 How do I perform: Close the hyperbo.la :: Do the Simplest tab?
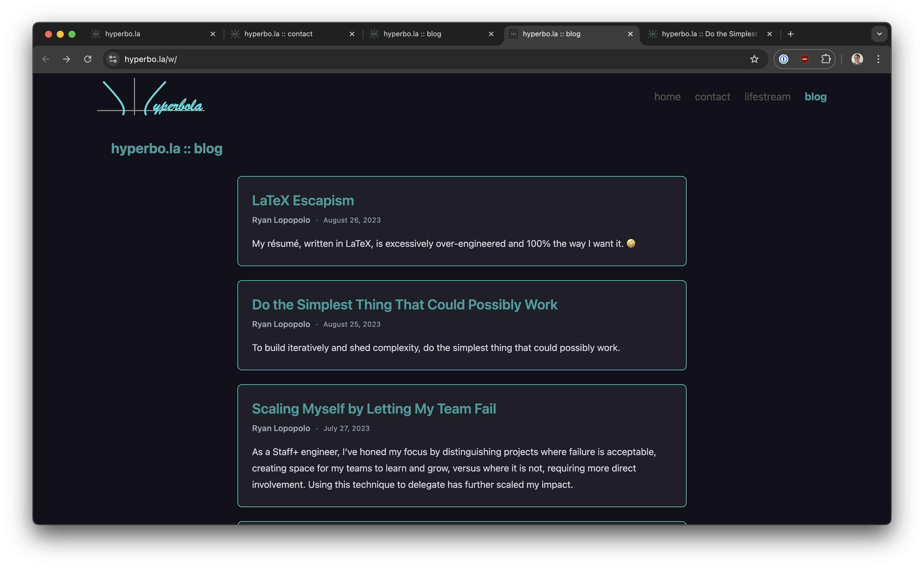(x=769, y=34)
